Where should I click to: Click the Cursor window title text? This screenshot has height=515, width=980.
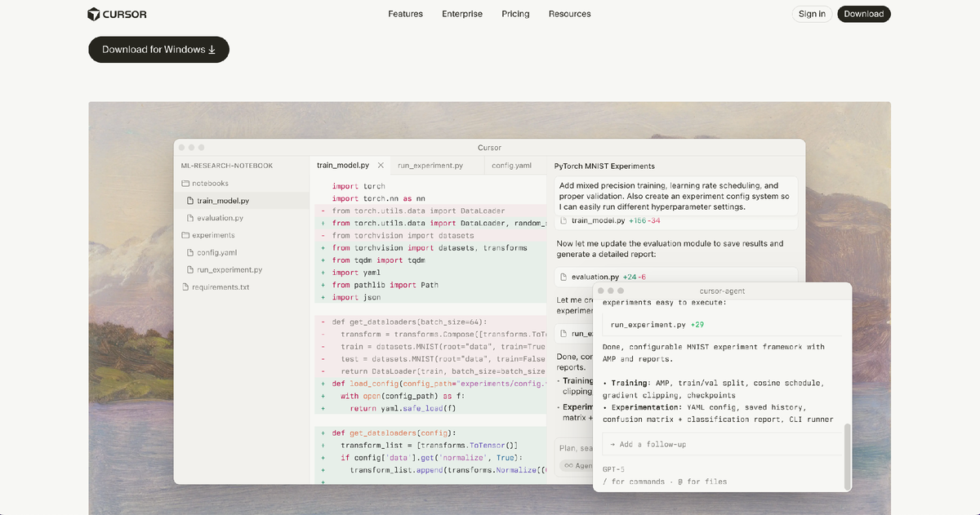coord(490,148)
